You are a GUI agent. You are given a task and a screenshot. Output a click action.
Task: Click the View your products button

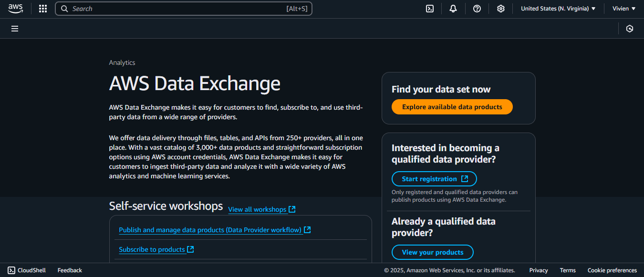tap(433, 252)
